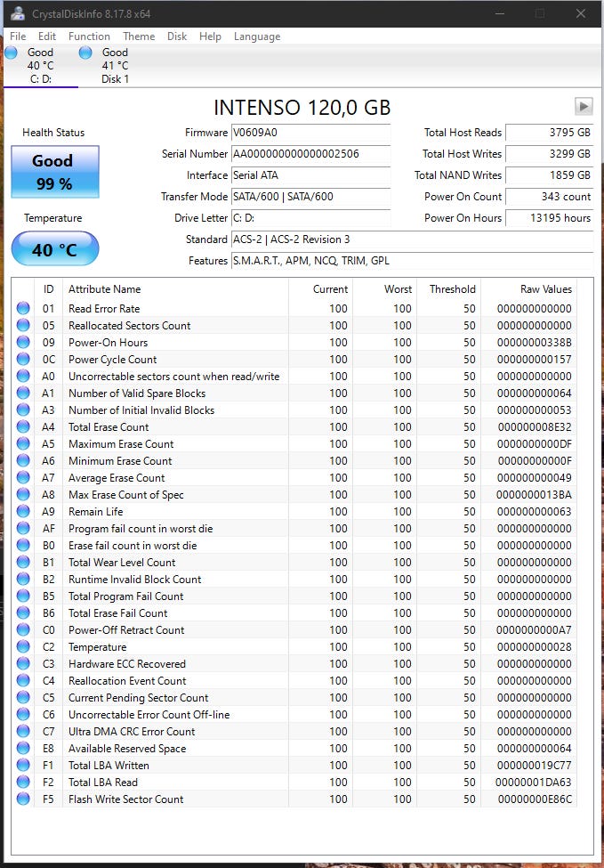Select the Max Erase Count of Spec row text
This screenshot has width=604, height=868.
[x=126, y=495]
